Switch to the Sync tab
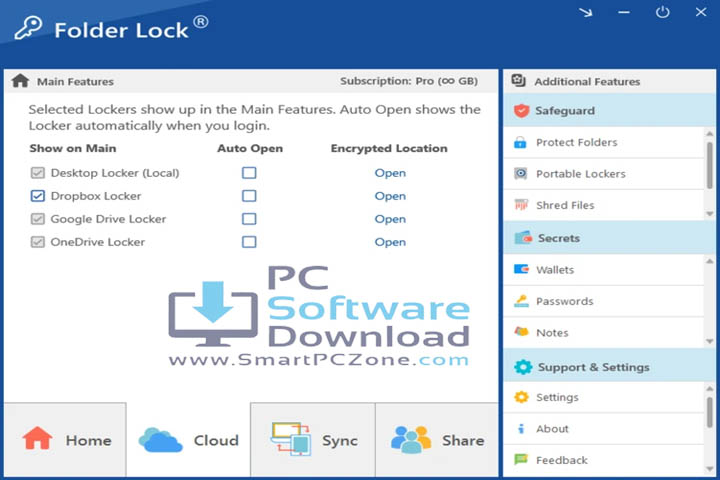The image size is (720, 480). (313, 440)
